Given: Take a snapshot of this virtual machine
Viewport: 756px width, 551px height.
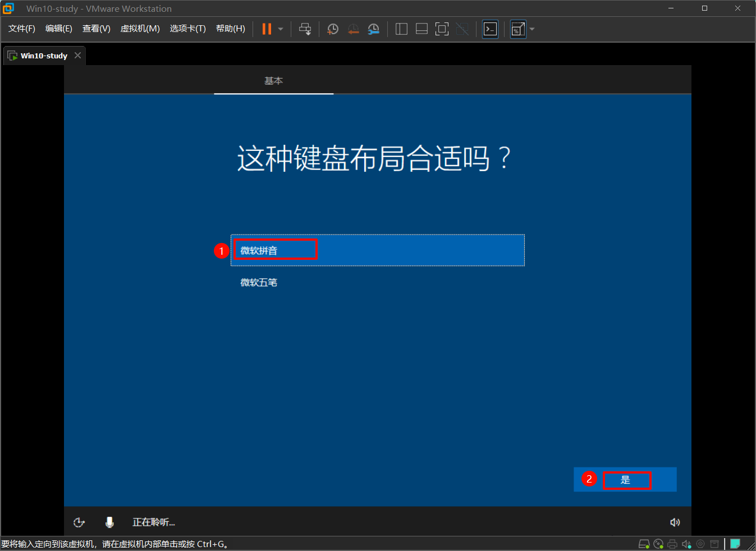Looking at the screenshot, I should [332, 29].
